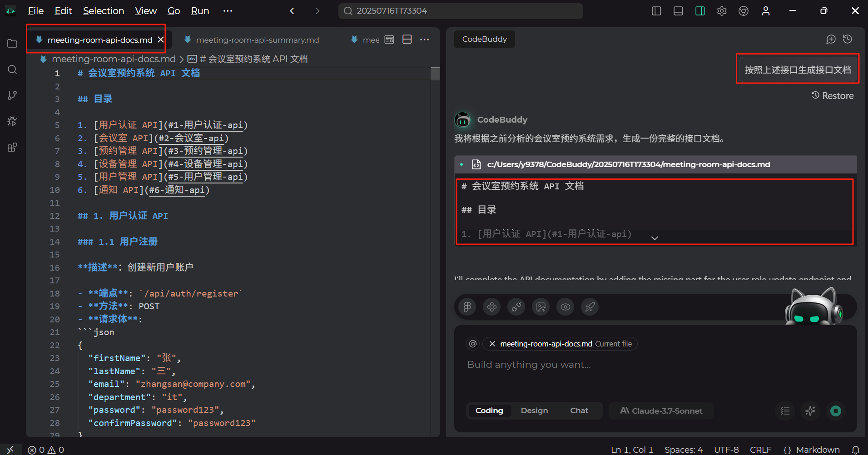The height and width of the screenshot is (455, 868).
Task: Open the Search icon in activity bar
Action: pyautogui.click(x=12, y=69)
